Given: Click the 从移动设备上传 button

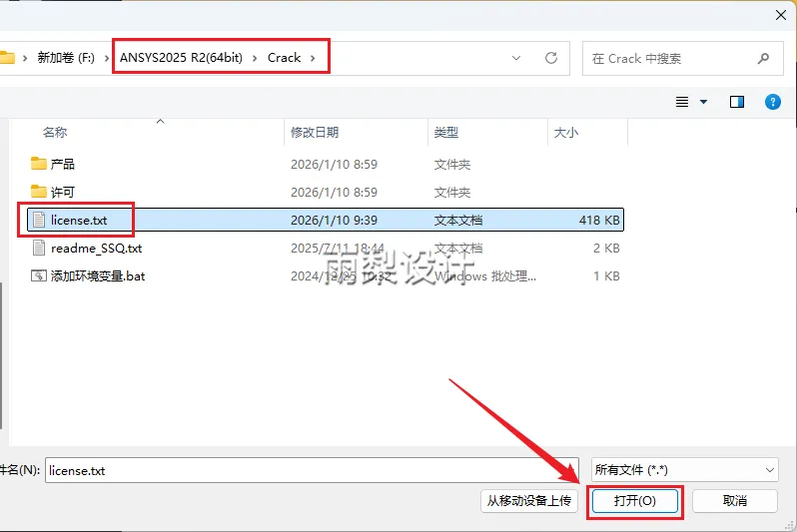Looking at the screenshot, I should [529, 501].
